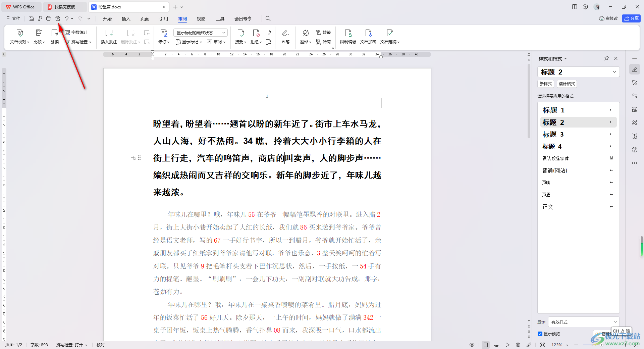The height and width of the screenshot is (349, 644).
Task: Click the pencil style icon in right sidebar
Action: (x=635, y=69)
